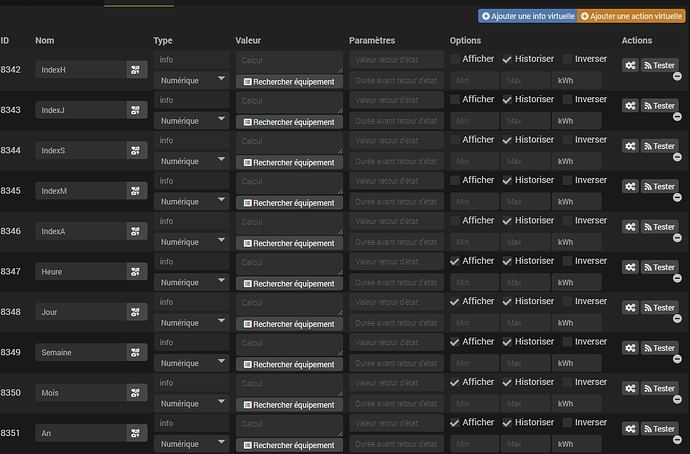Enable Afficher checkbox for IndexS

456,140
